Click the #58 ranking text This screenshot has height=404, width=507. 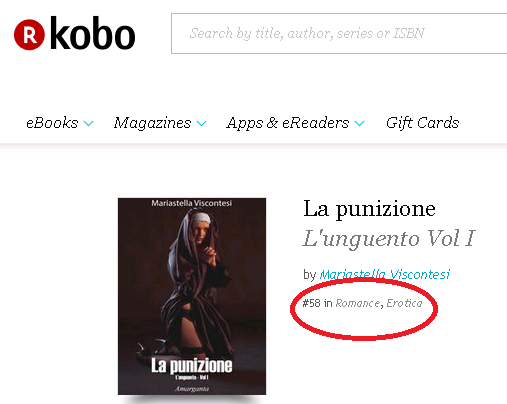point(311,303)
